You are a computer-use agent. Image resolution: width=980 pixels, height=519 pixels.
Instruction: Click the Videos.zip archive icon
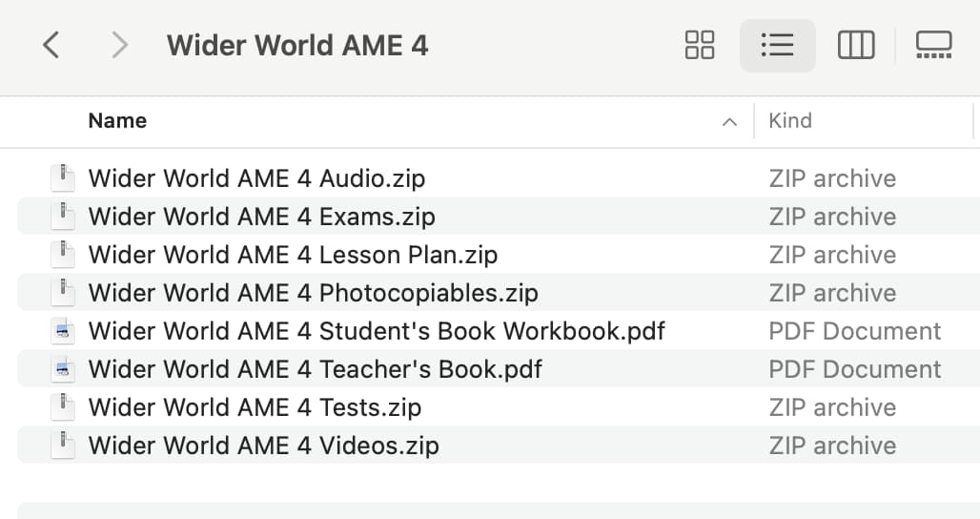pos(63,446)
